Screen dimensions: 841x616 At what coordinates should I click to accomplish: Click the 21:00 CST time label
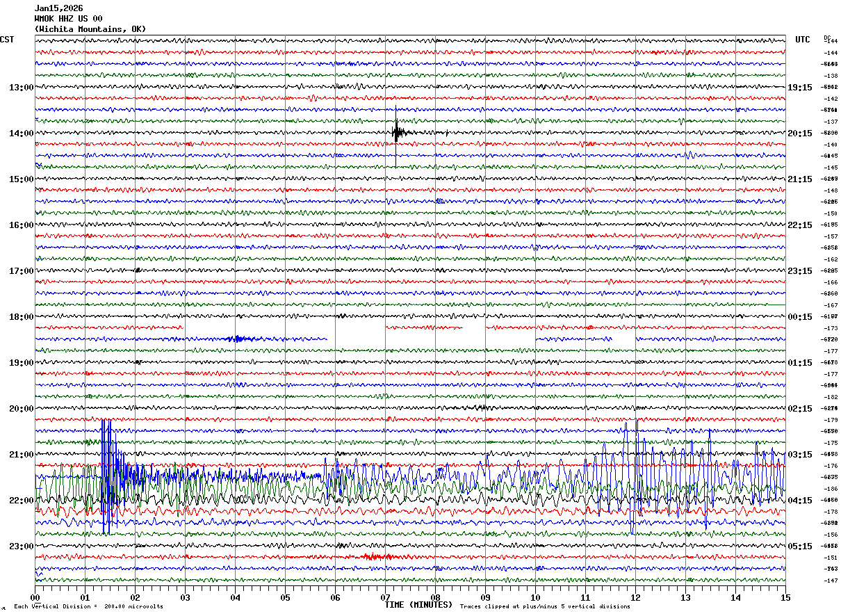[21, 455]
